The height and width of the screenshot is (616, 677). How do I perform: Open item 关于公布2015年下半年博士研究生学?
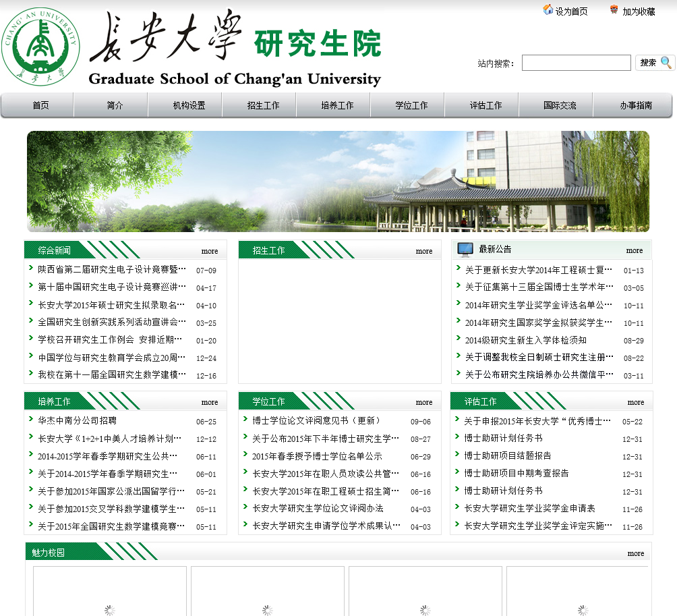(x=326, y=439)
